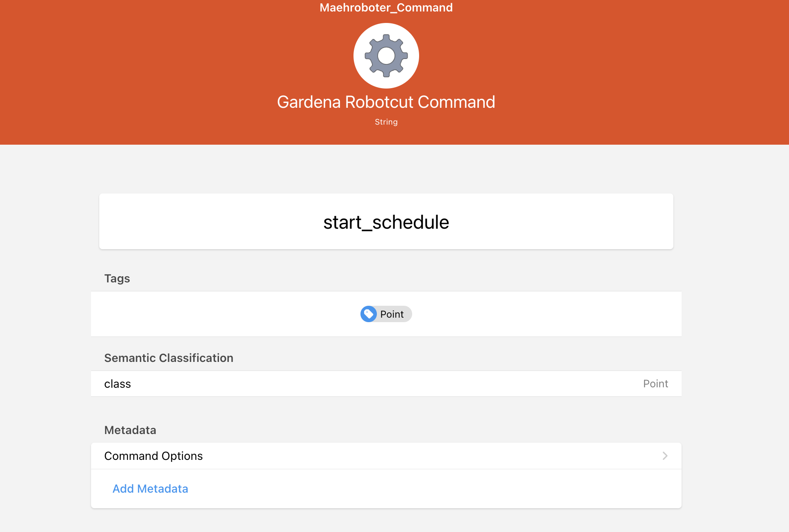Click the blue tag icon
This screenshot has height=532, width=789.
click(x=368, y=314)
